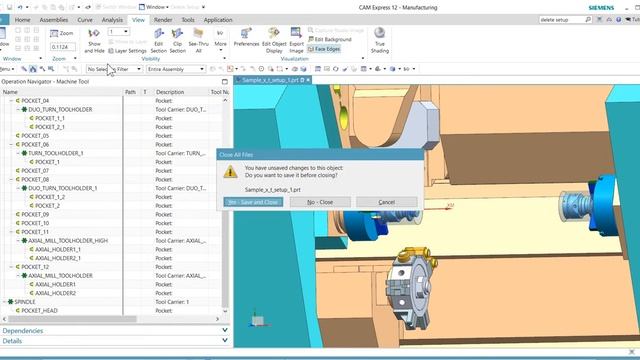Switch to the Tools ribbon tab
Screen dimensions: 640x360
click(188, 20)
